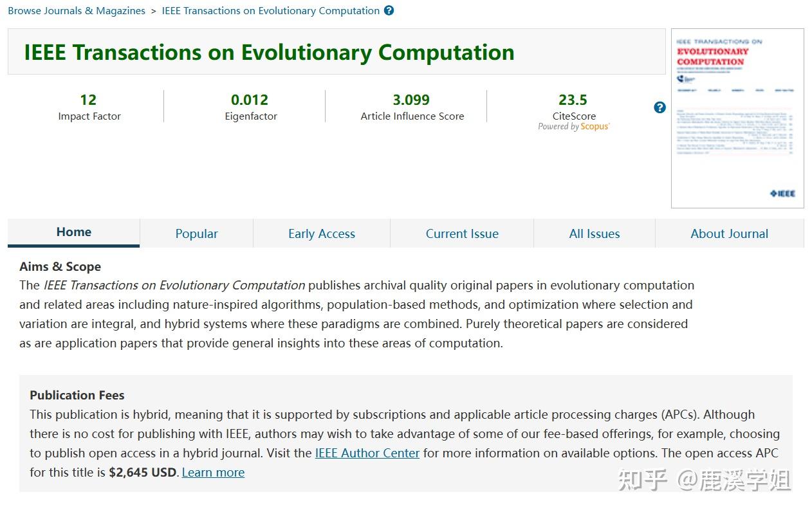Image resolution: width=812 pixels, height=512 pixels.
Task: Open the Early Access tab
Action: coord(322,233)
